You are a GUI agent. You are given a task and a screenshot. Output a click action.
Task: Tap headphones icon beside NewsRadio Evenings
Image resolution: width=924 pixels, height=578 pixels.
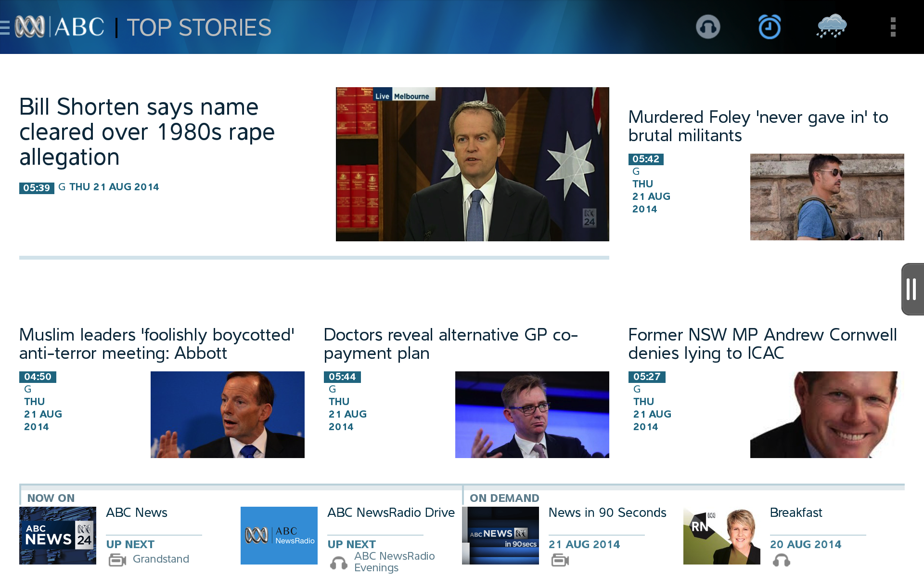pyautogui.click(x=339, y=563)
